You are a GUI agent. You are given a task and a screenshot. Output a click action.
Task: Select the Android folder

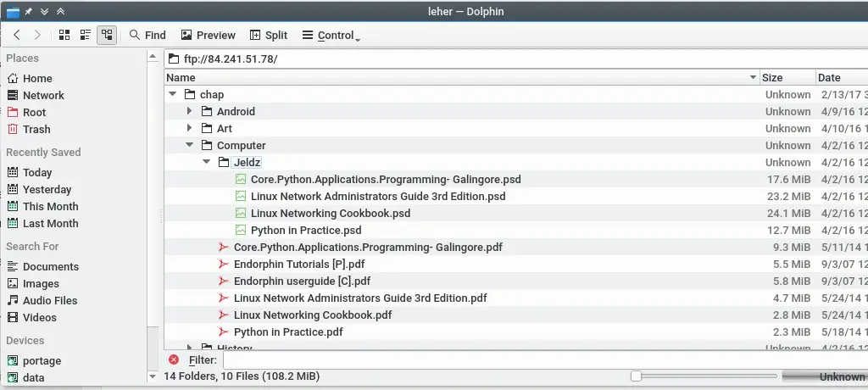[x=236, y=111]
